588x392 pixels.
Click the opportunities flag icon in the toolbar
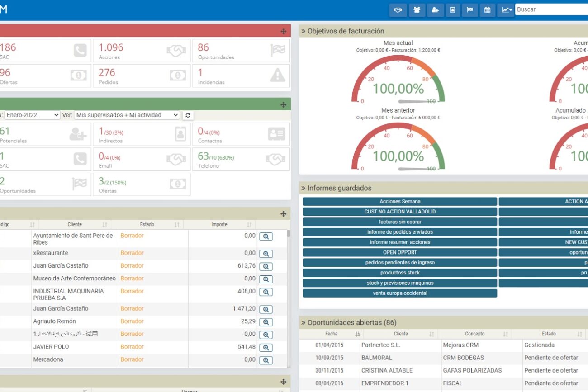coord(470,9)
